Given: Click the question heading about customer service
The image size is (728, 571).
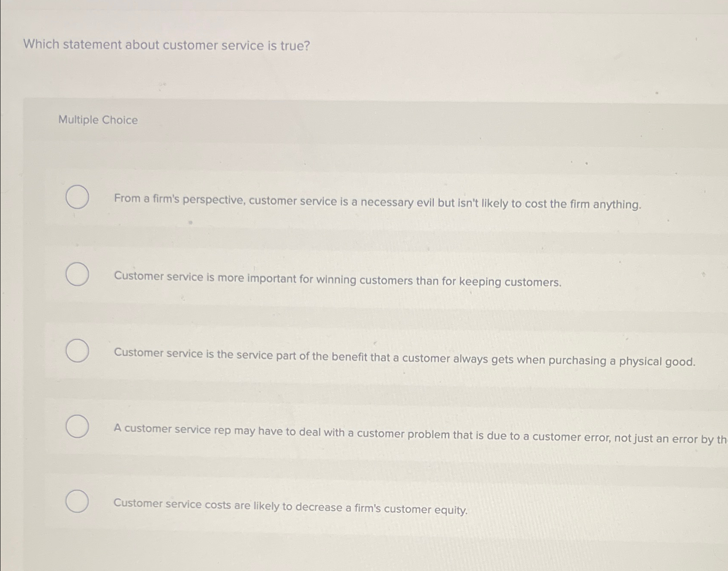Looking at the screenshot, I should (x=166, y=45).
